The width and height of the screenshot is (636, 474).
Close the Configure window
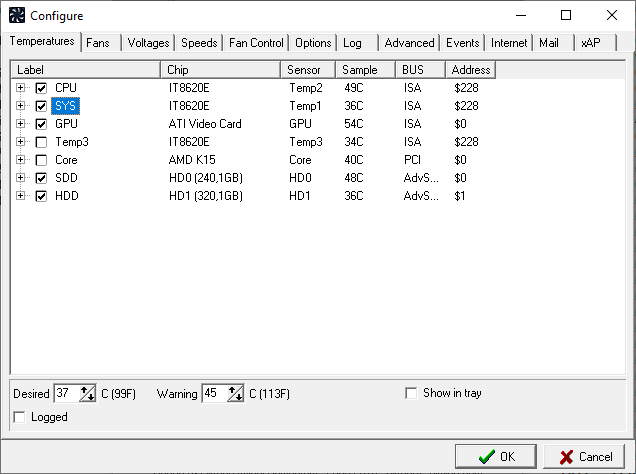[x=612, y=15]
